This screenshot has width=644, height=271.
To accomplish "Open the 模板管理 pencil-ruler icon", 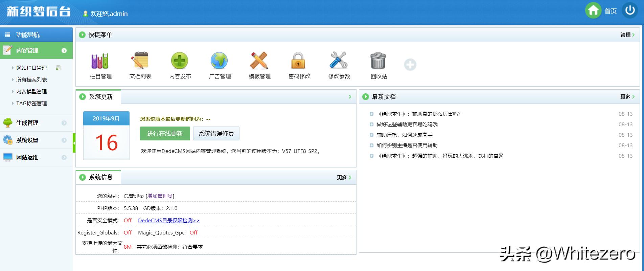I will tap(259, 61).
